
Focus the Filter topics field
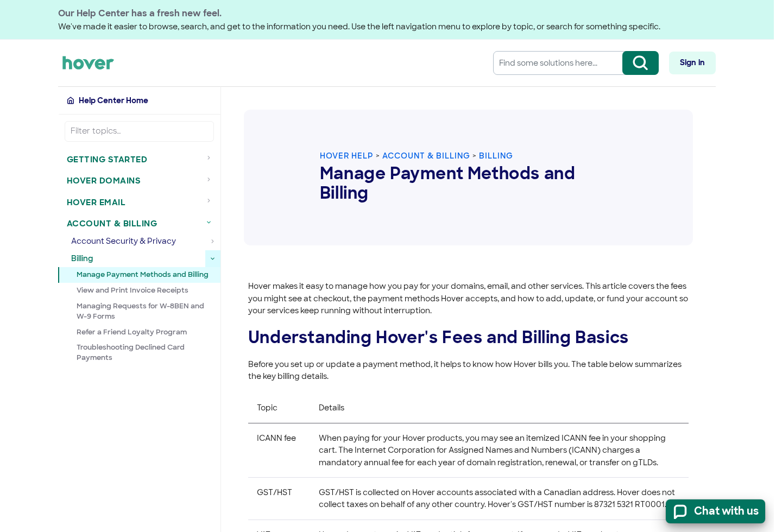point(139,131)
